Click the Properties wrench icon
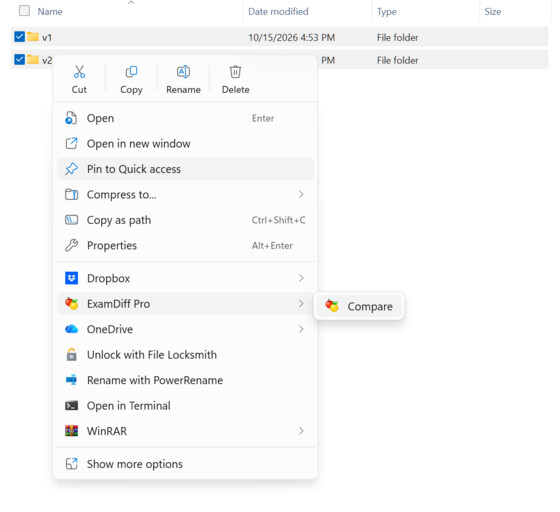This screenshot has height=512, width=560. pyautogui.click(x=71, y=245)
